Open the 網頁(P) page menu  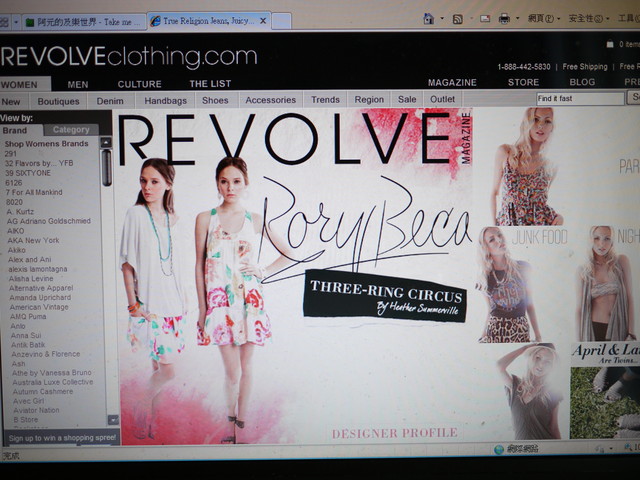tap(544, 18)
